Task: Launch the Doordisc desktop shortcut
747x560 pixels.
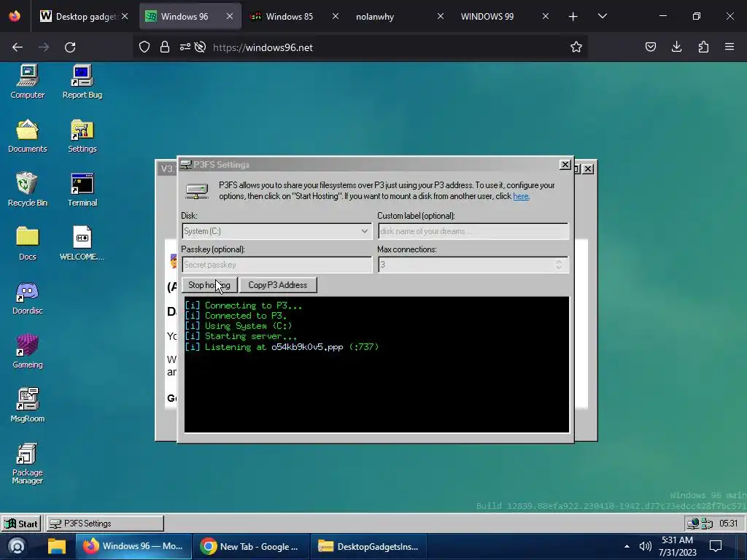Action: coord(27,297)
